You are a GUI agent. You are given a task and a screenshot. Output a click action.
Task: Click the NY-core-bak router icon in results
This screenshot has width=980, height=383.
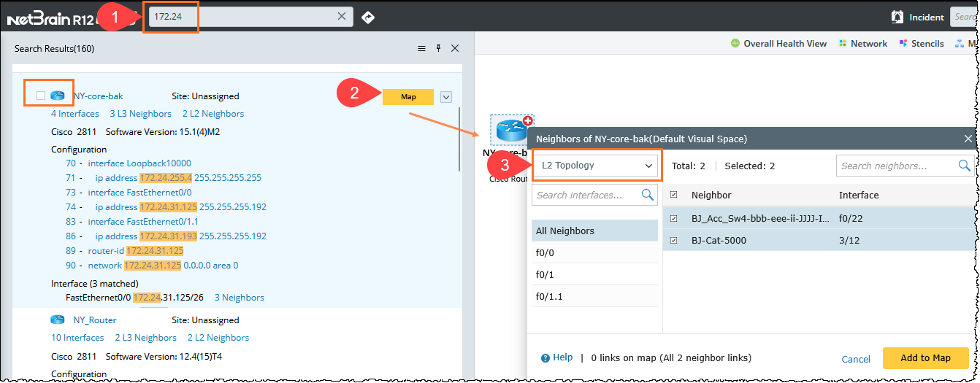coord(58,96)
